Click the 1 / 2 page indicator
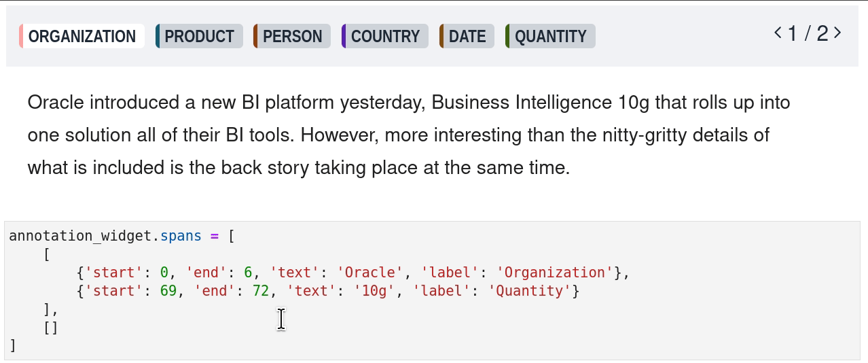The width and height of the screenshot is (868, 363). tap(808, 33)
